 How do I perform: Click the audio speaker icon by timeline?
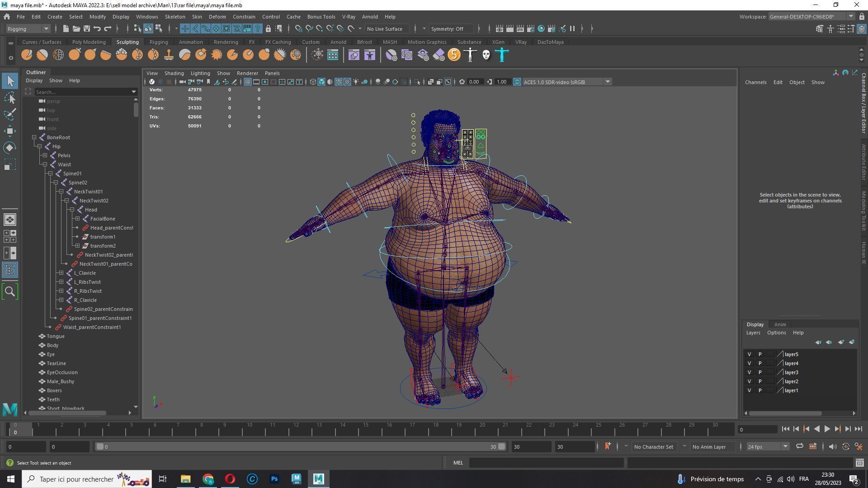click(832, 446)
